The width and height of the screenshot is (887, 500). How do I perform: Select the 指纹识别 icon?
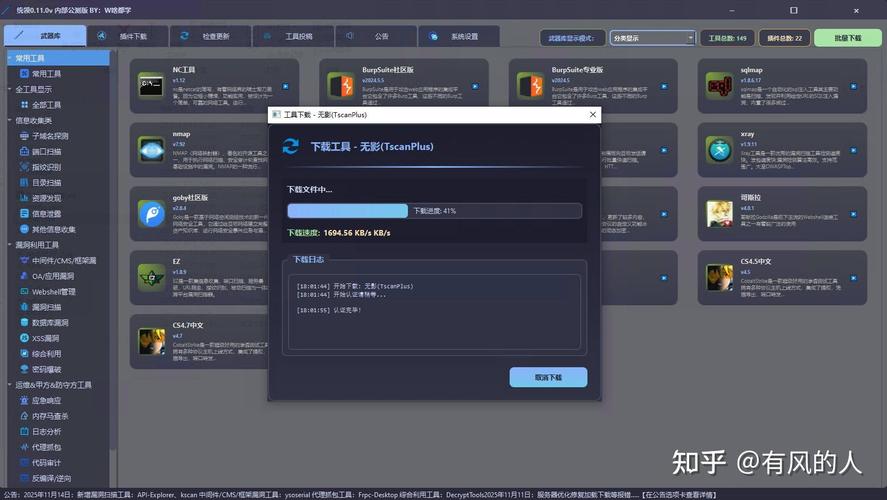coord(24,167)
